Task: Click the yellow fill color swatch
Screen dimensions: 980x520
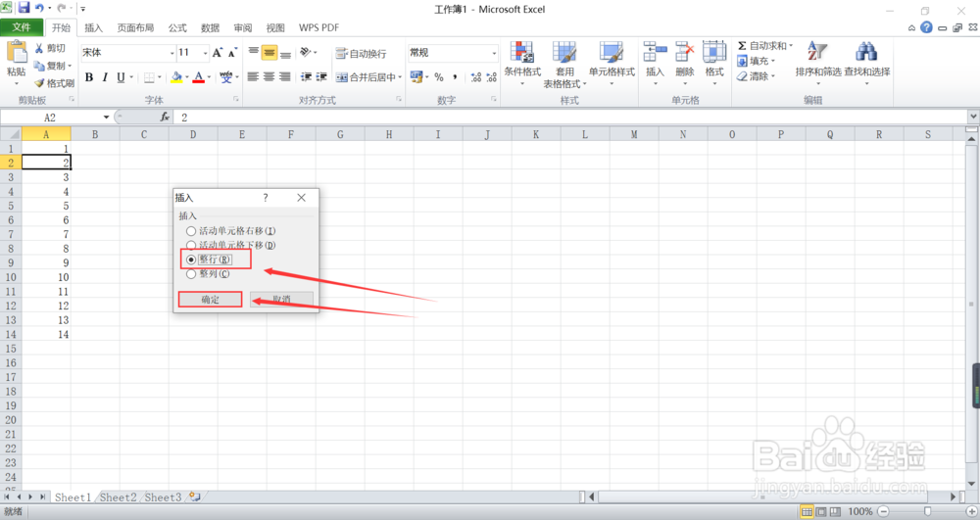Action: 176,77
